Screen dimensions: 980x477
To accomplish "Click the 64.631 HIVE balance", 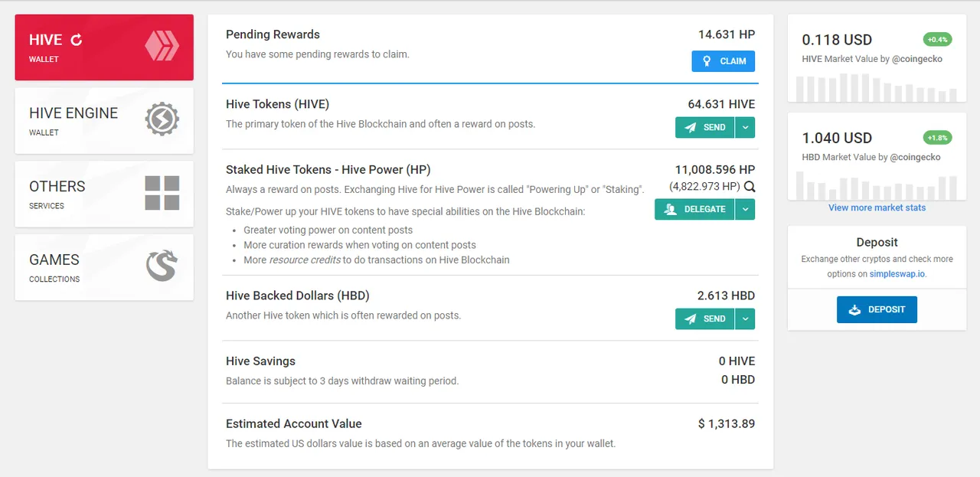I will pyautogui.click(x=721, y=104).
